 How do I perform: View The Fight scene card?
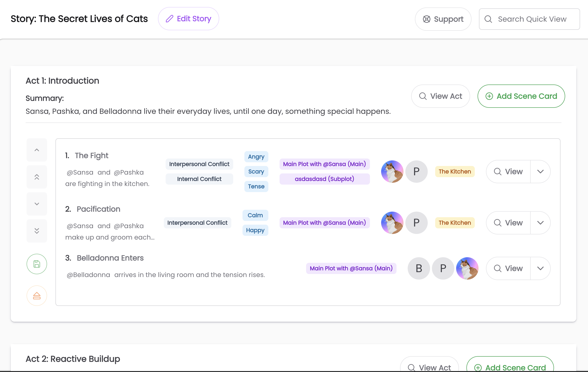(508, 172)
